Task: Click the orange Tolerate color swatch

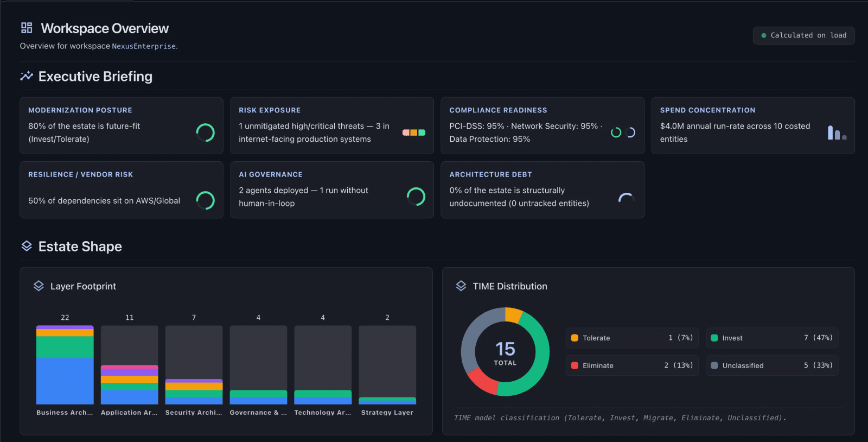Action: [575, 338]
